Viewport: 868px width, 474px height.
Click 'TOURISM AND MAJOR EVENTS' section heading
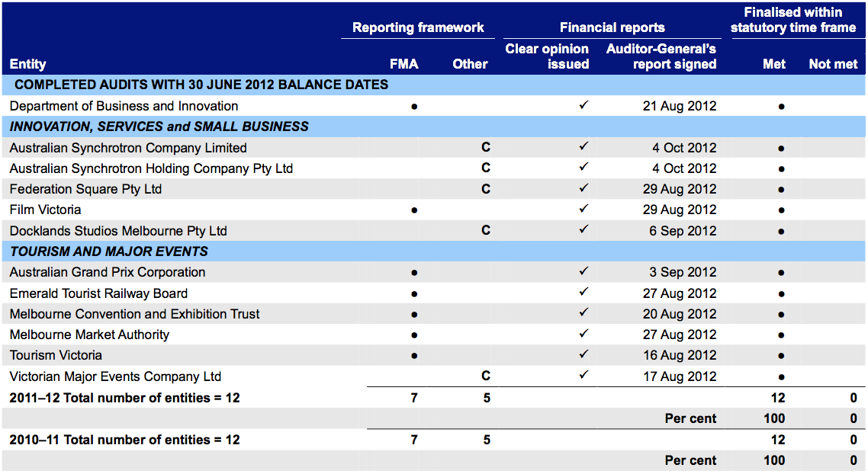pyautogui.click(x=109, y=251)
